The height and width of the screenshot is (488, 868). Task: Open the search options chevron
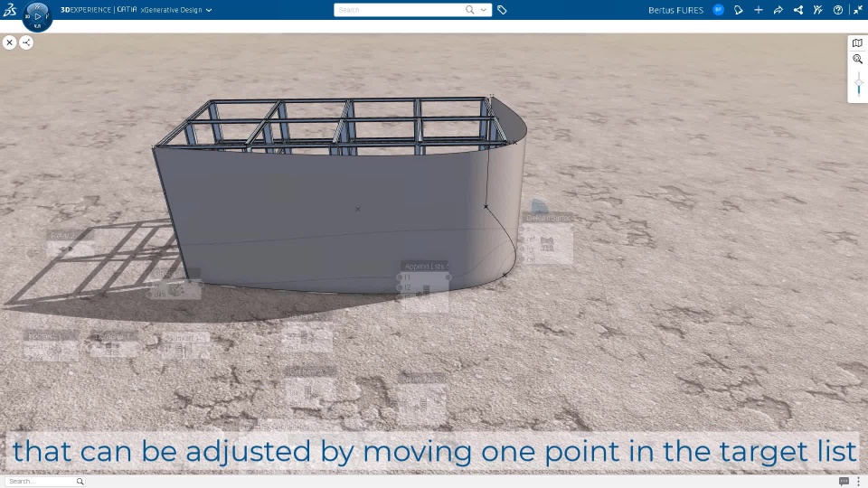click(484, 10)
